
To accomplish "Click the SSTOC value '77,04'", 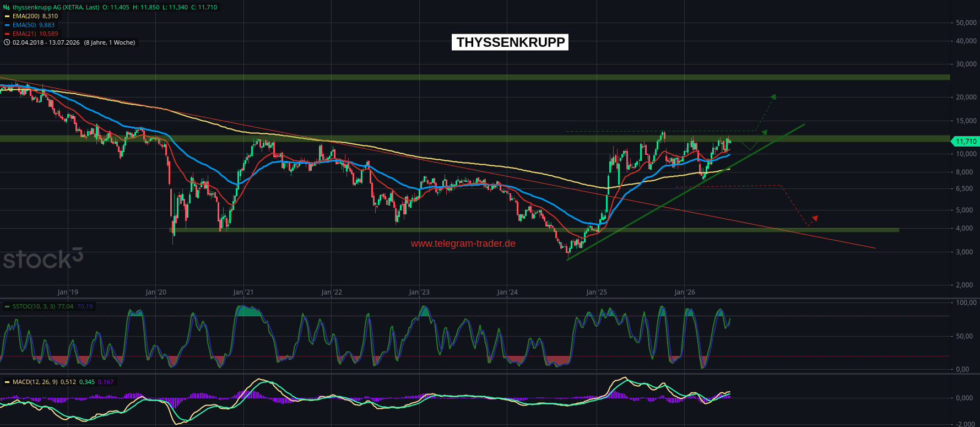I will tap(66, 306).
